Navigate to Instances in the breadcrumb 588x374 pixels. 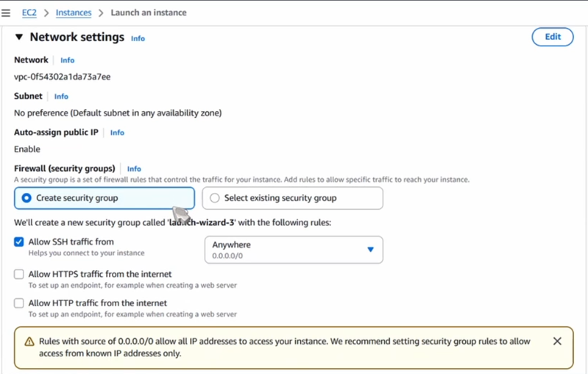74,13
